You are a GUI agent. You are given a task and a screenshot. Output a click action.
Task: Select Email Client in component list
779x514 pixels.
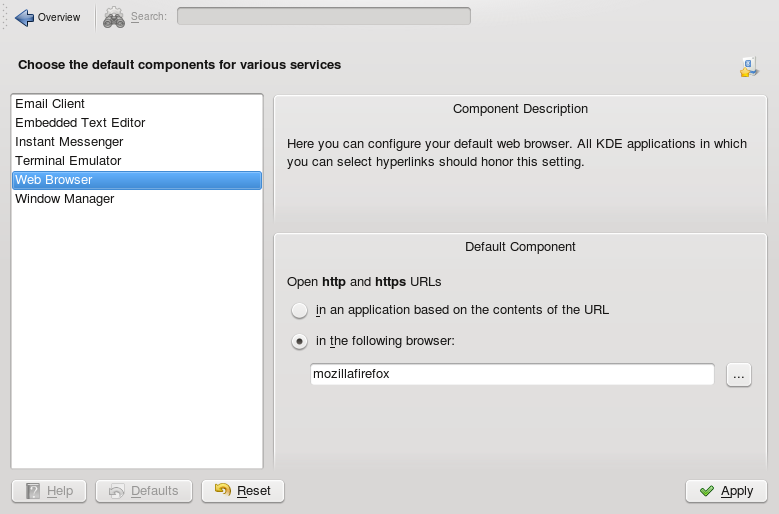click(50, 104)
